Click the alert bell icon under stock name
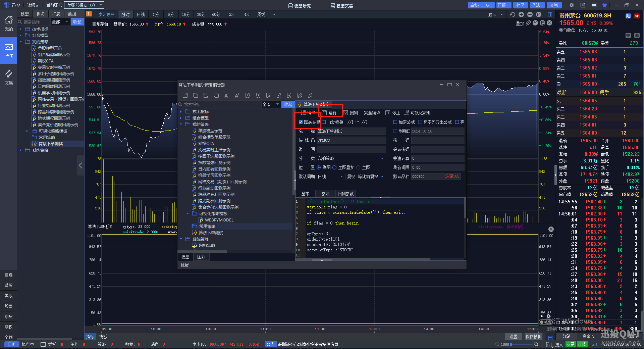 click(637, 36)
